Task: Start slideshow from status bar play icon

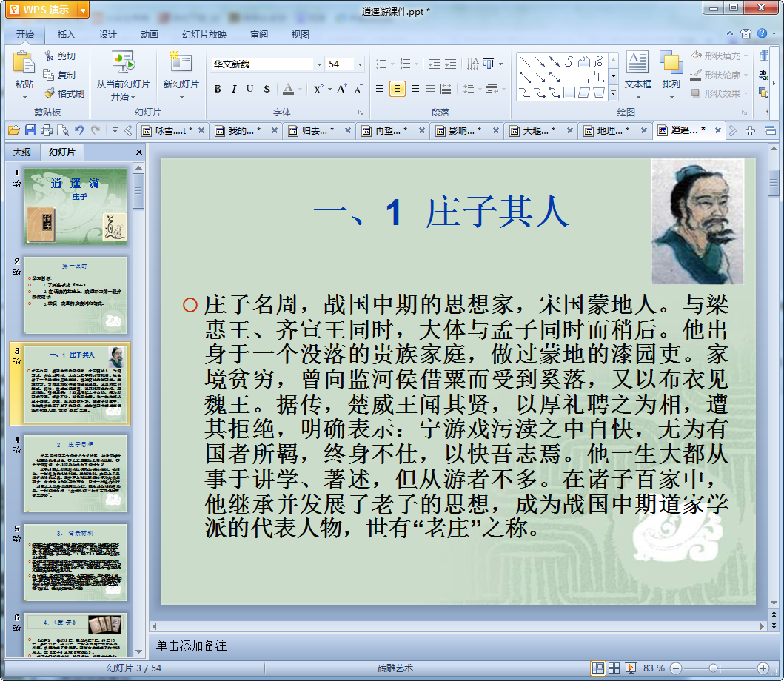Action: click(631, 668)
